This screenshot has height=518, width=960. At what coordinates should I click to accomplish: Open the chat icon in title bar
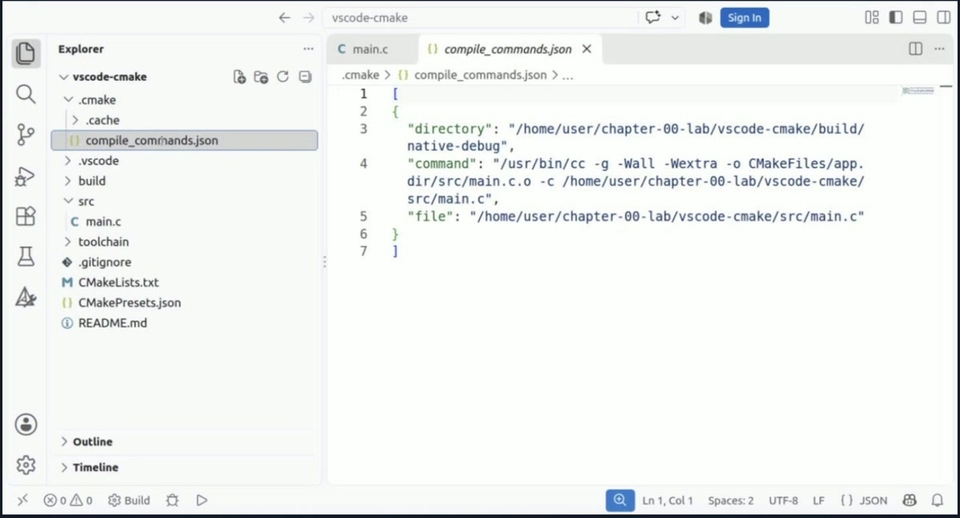653,18
